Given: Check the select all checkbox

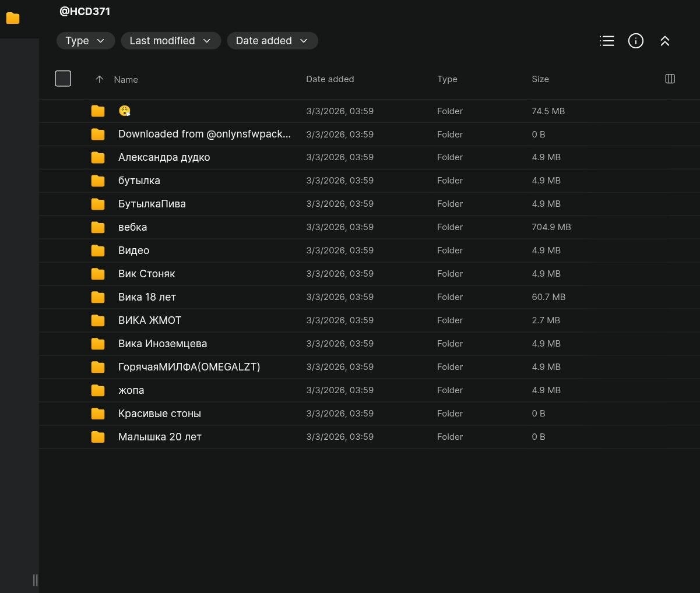Looking at the screenshot, I should pos(63,79).
